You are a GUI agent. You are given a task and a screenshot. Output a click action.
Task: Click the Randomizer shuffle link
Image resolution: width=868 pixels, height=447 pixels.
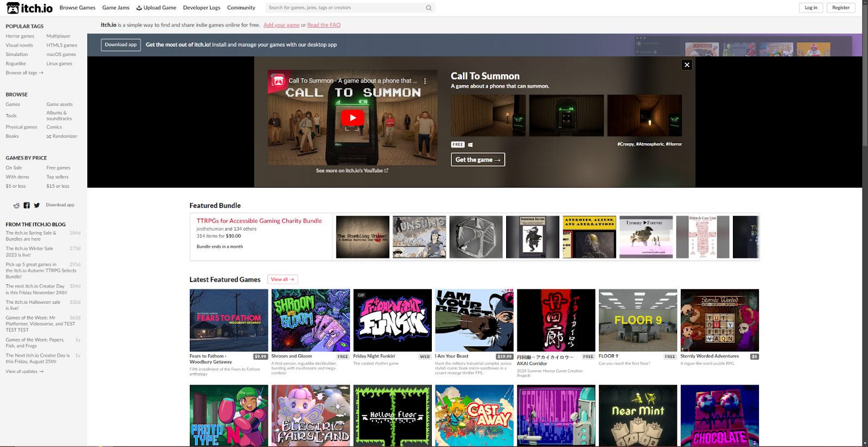click(x=62, y=136)
